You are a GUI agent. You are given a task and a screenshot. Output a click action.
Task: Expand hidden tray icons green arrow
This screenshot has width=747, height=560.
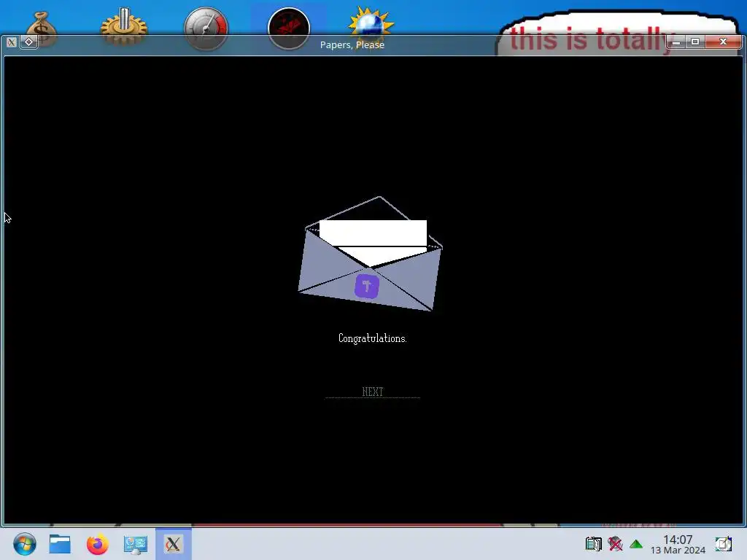coord(636,544)
